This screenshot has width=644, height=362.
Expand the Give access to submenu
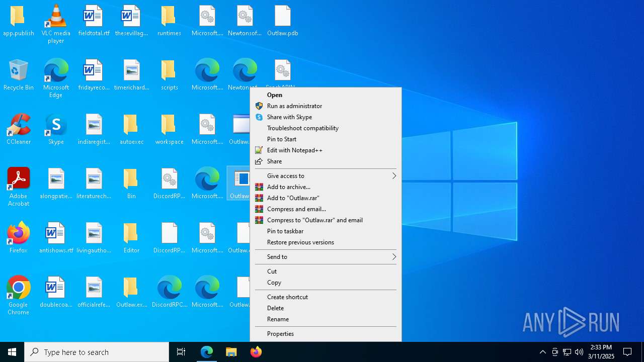[326, 176]
